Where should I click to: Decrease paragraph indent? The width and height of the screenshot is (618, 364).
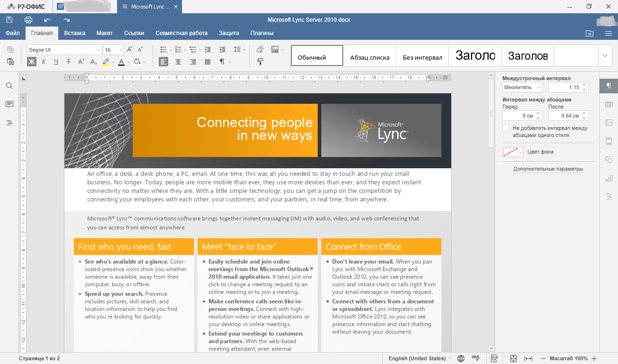(x=208, y=49)
